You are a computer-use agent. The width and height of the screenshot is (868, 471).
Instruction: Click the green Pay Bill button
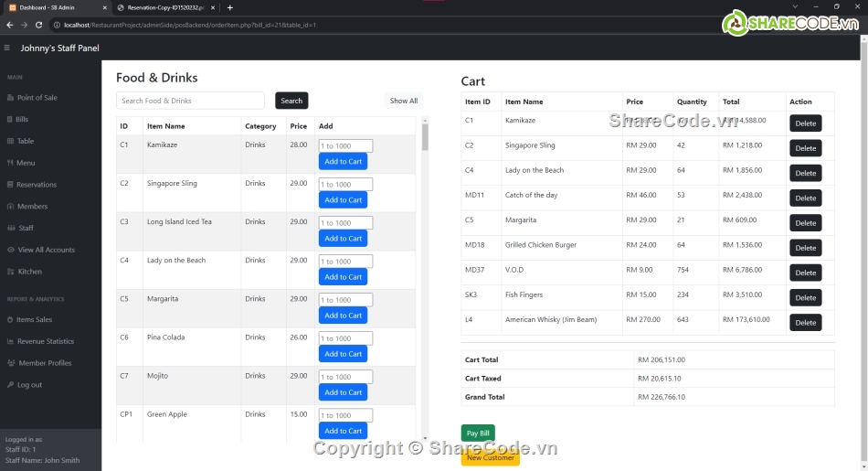click(478, 433)
